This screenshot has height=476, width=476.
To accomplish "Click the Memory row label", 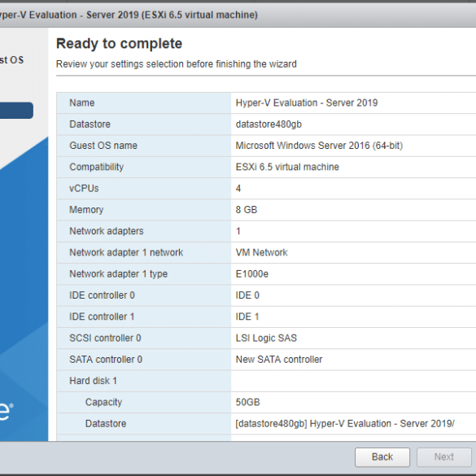I will (x=86, y=210).
